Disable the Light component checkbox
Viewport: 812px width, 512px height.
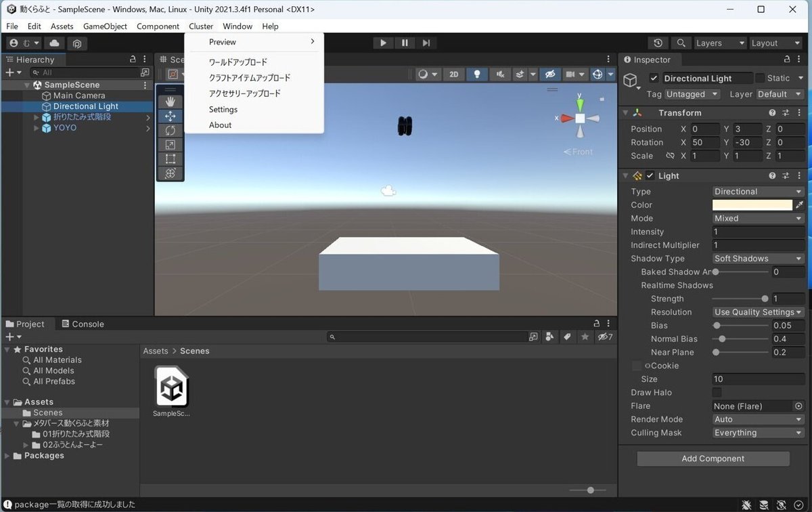click(x=650, y=175)
